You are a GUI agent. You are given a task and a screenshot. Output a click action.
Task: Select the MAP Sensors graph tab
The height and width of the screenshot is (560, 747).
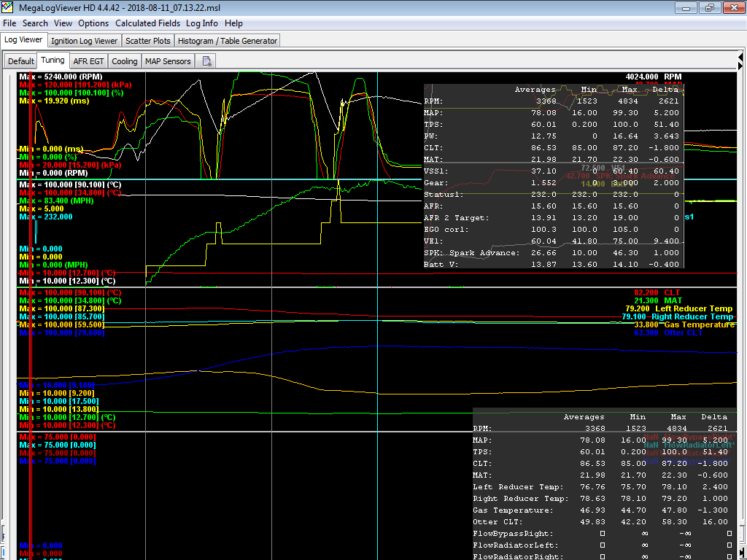tap(168, 61)
